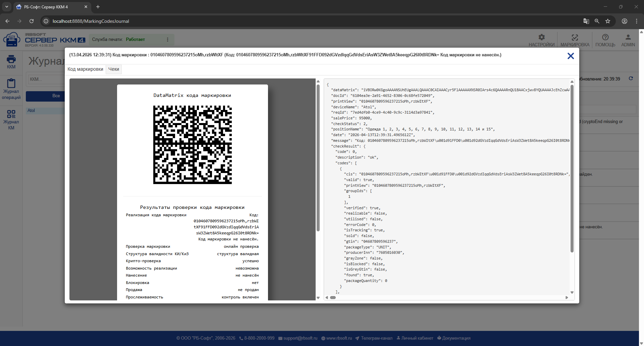This screenshot has width=644, height=346.
Task: Open a new browser tab
Action: (x=98, y=7)
